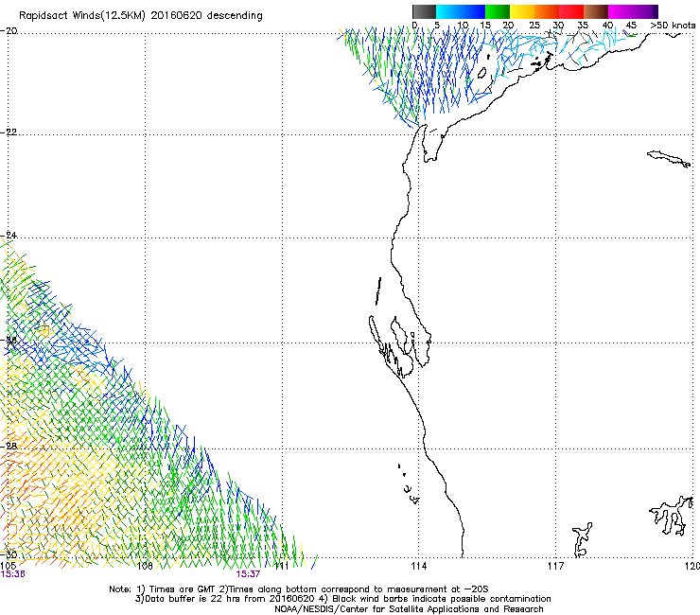Click the orange 25-30 knots color swatch
The height and width of the screenshot is (615, 700).
tap(547, 11)
